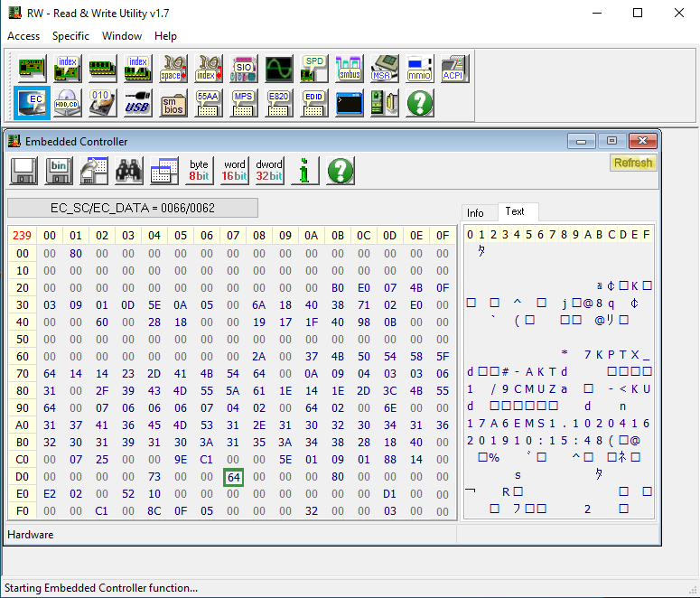Viewport: 700px width, 598px height.
Task: Select the 80 cell in row 00
Action: 76,254
